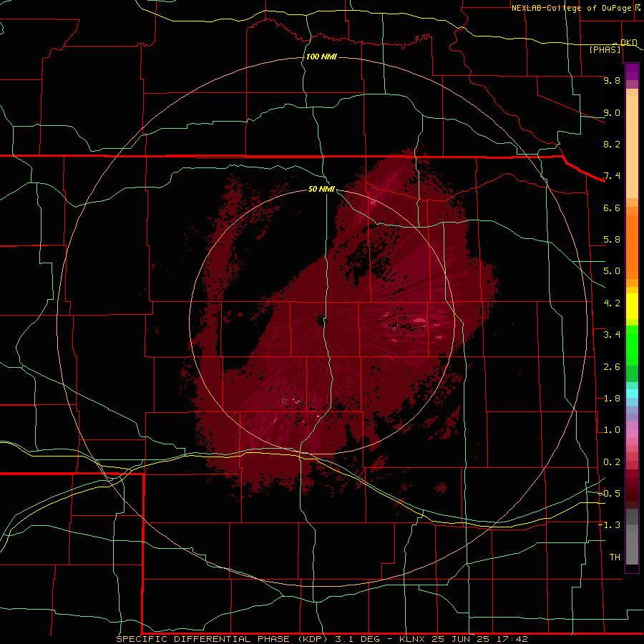Click the bright green segment of the color bar
Screen dimensions: 644x644
coord(632,345)
